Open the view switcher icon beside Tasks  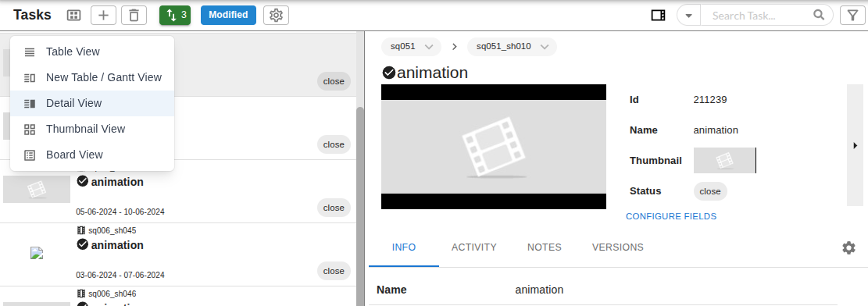tap(73, 16)
